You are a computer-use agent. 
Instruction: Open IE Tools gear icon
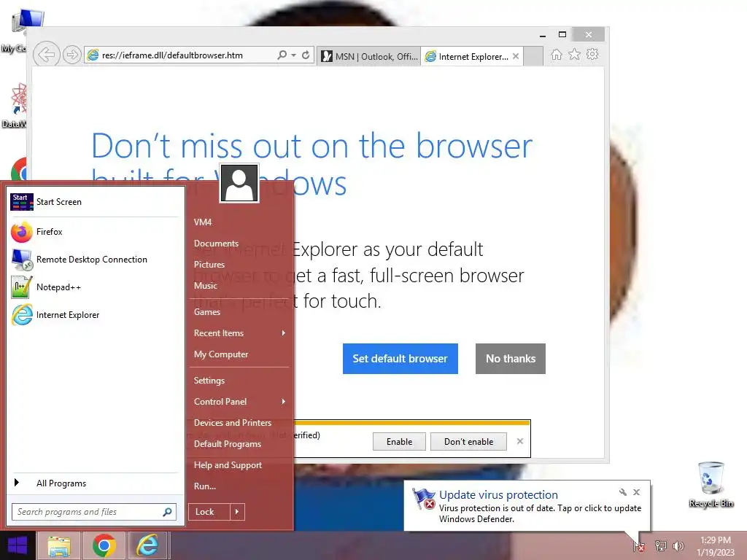point(592,55)
